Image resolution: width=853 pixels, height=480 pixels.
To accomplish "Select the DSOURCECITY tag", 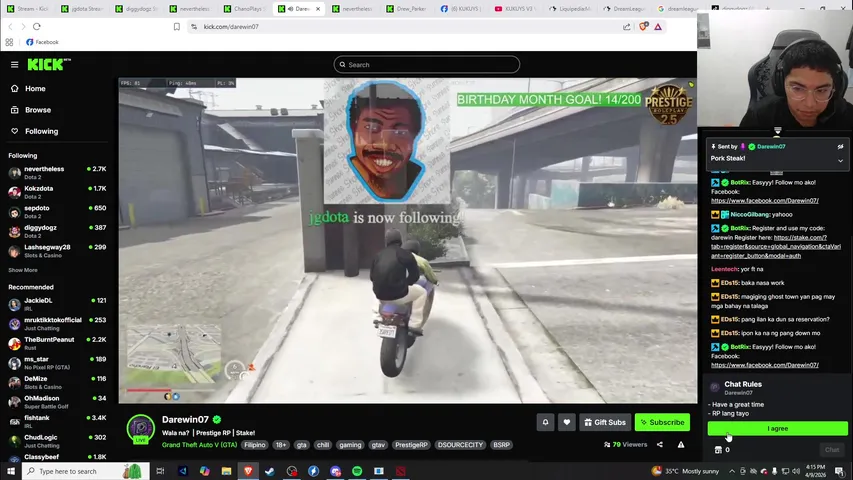I will [460, 445].
